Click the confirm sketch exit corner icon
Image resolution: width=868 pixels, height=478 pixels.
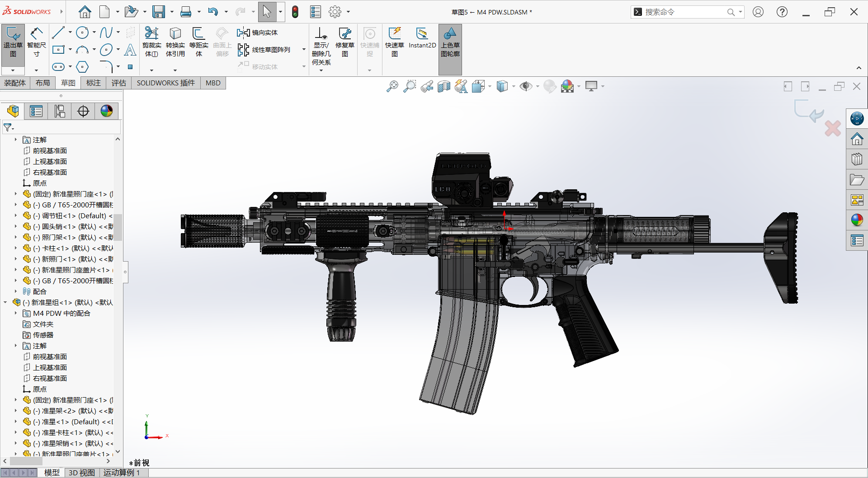[809, 111]
